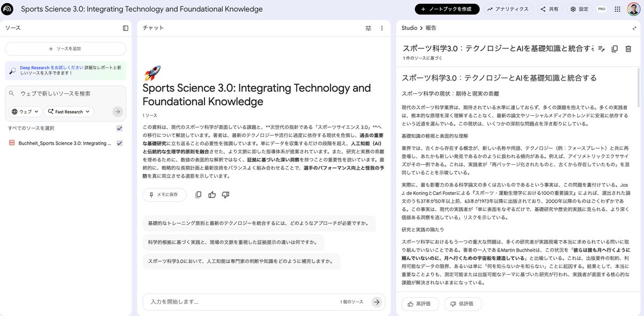Copy the chat summary

coord(199,195)
